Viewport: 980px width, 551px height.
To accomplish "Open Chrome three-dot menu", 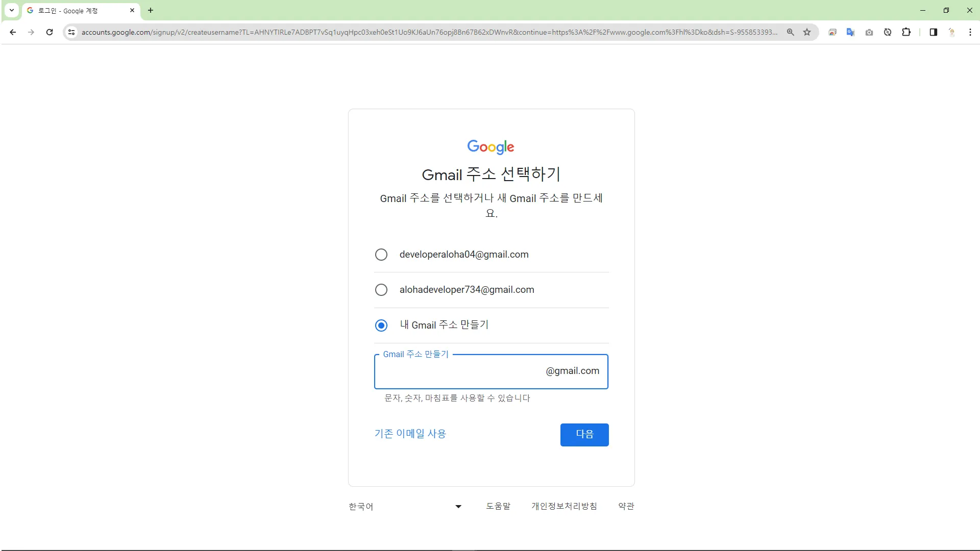I will click(970, 32).
